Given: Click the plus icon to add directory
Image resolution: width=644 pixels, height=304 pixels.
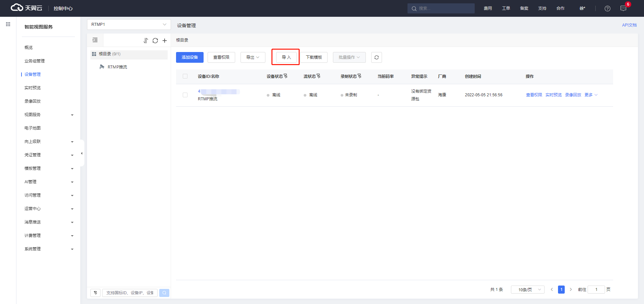Looking at the screenshot, I should click(165, 41).
